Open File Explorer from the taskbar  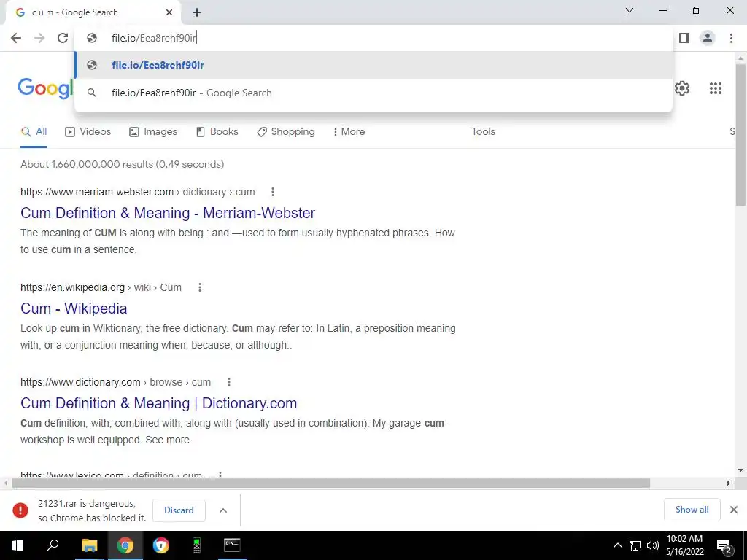(x=89, y=545)
